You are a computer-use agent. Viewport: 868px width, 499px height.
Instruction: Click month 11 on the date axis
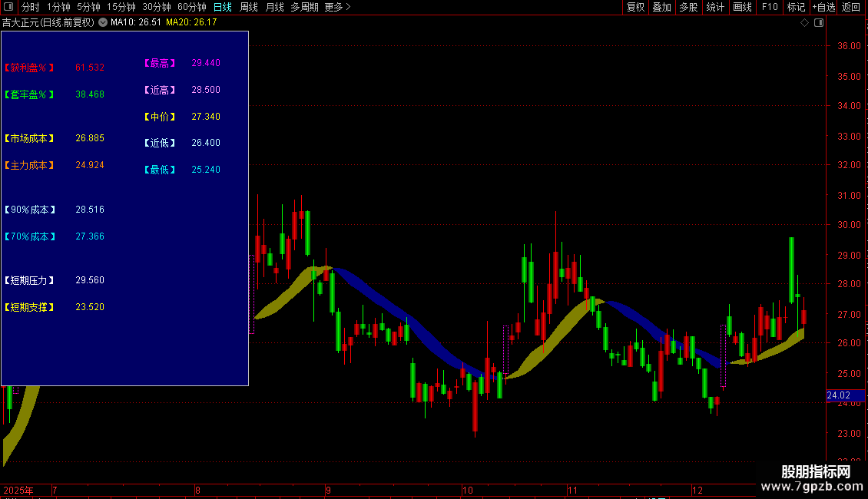click(x=571, y=490)
